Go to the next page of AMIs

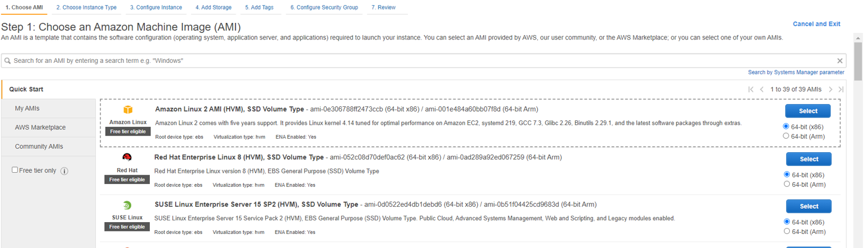click(830, 89)
